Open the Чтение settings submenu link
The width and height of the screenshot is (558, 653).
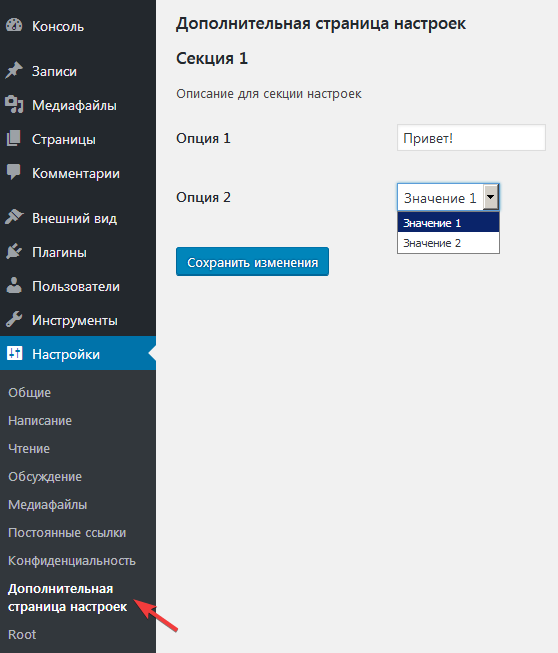click(x=29, y=449)
